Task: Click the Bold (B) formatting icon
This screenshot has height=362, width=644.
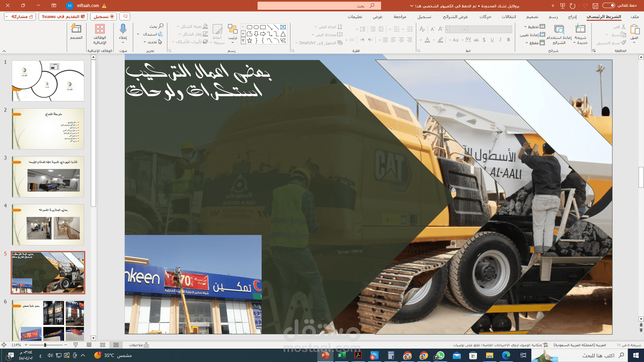Action: click(x=508, y=40)
